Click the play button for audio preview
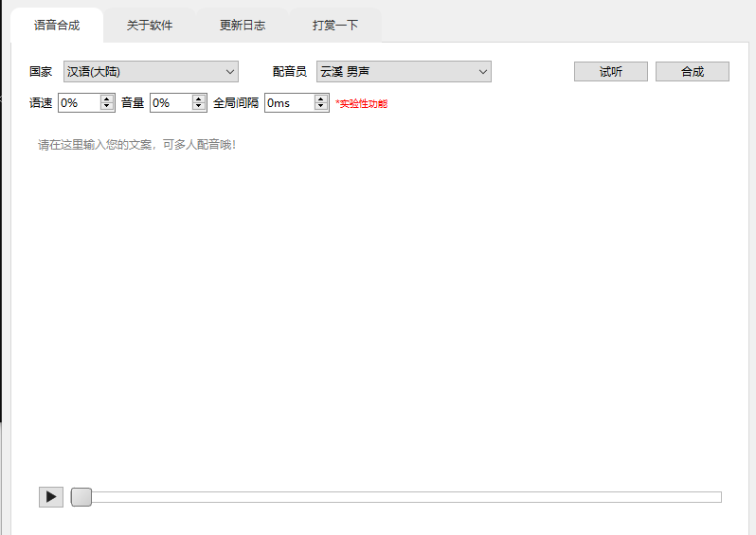Image resolution: width=756 pixels, height=535 pixels. 51,497
